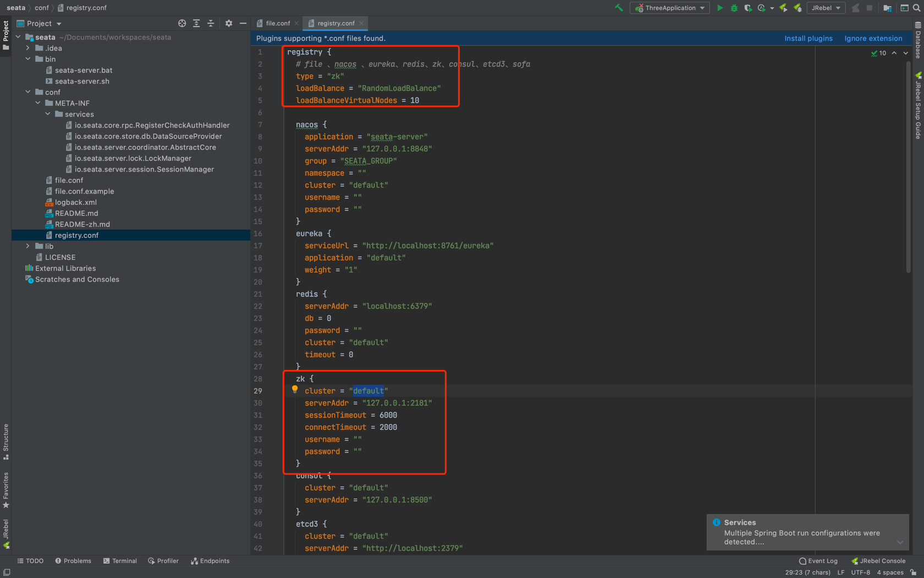The image size is (924, 578).
Task: Open the profiler dropdown arrow
Action: 772,8
